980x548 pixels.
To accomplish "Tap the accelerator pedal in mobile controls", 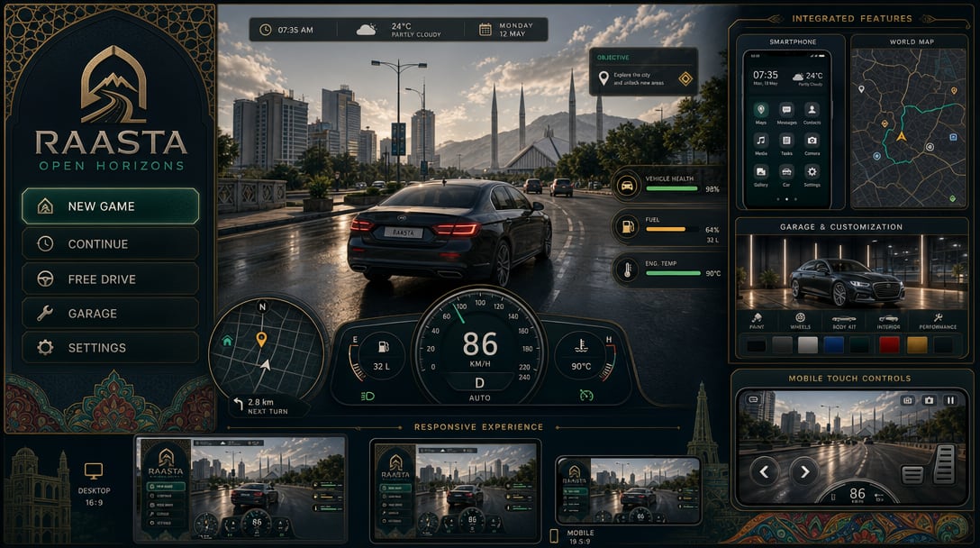I will coord(944,465).
